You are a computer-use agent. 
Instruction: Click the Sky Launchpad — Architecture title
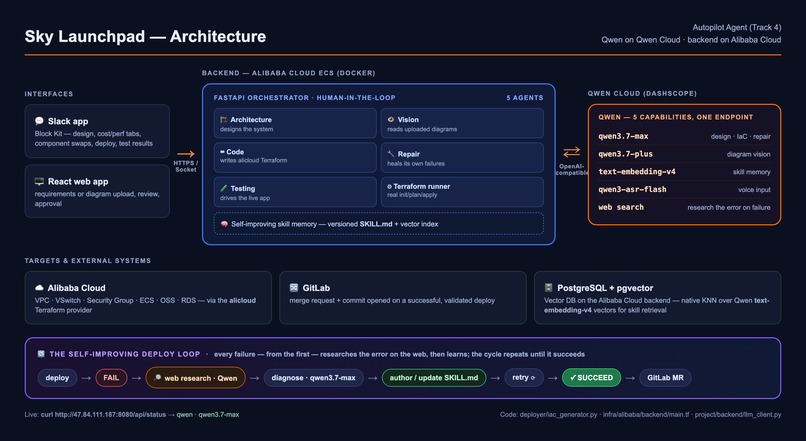[145, 36]
